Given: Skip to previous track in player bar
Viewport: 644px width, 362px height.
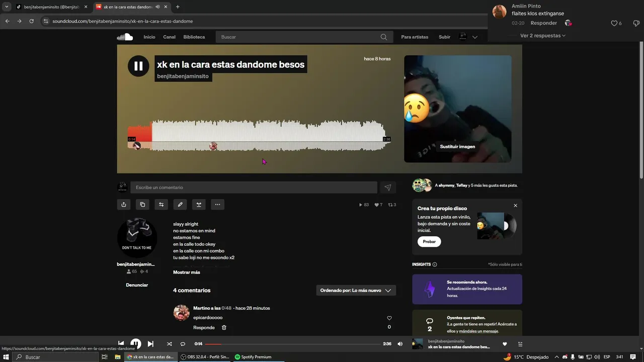Looking at the screenshot, I should point(121,344).
